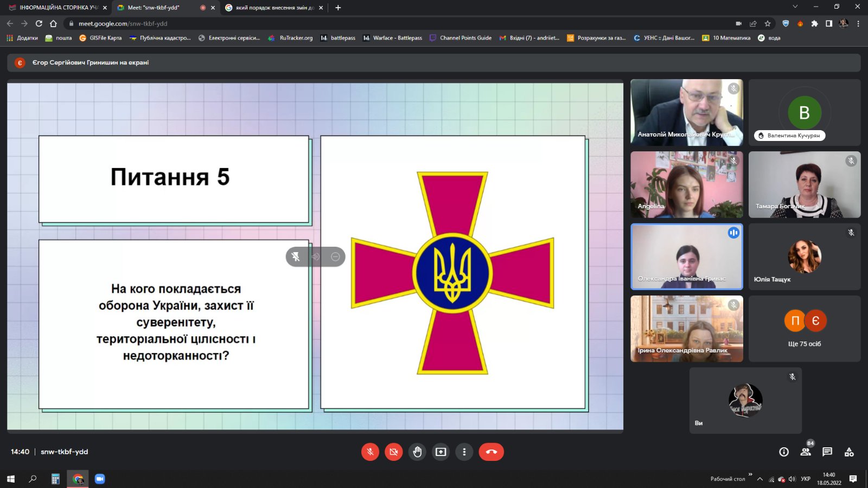Open the Додатки apps bookmark
The image size is (868, 488).
pos(22,38)
